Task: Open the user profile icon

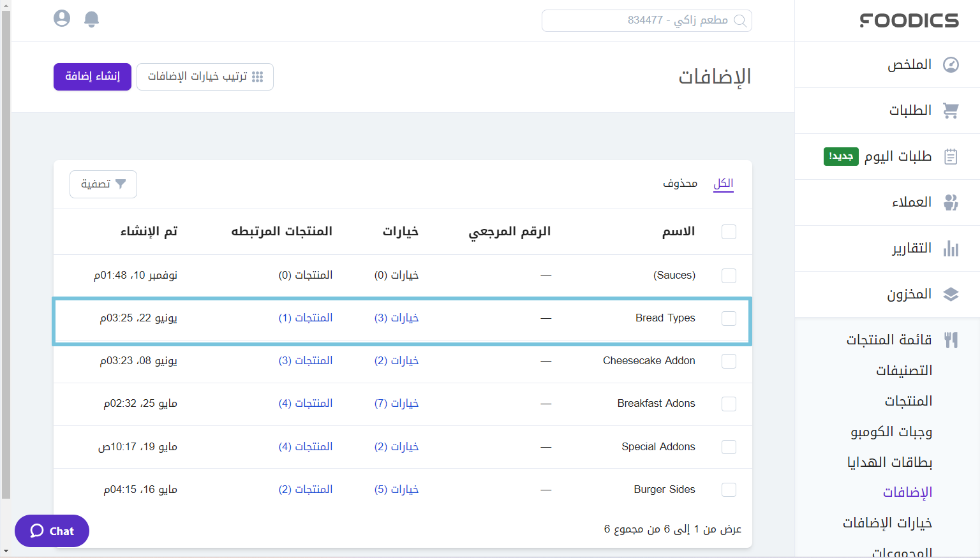Action: tap(62, 18)
